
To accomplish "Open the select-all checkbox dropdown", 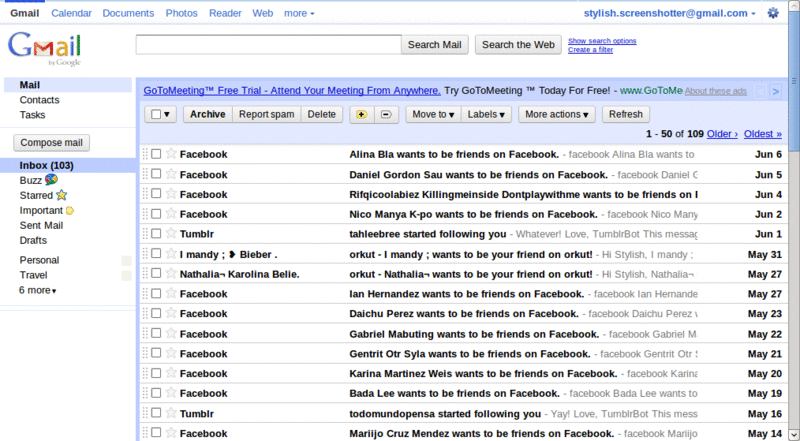I will click(161, 114).
